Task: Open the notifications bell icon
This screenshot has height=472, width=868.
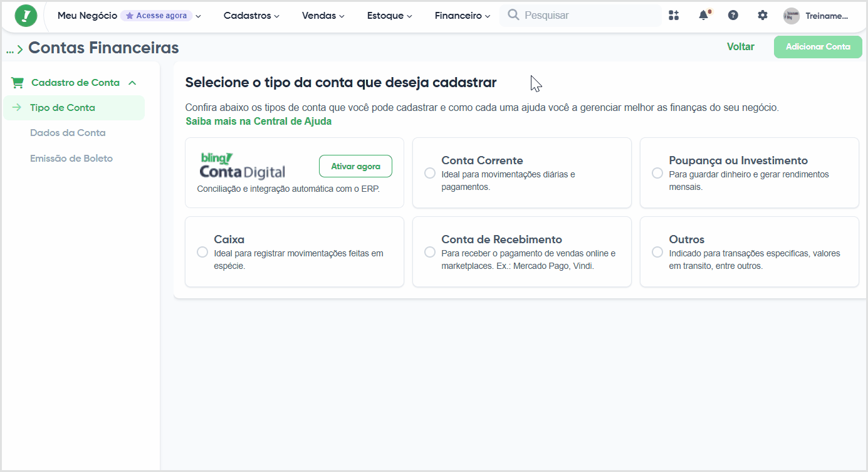Action: [704, 16]
